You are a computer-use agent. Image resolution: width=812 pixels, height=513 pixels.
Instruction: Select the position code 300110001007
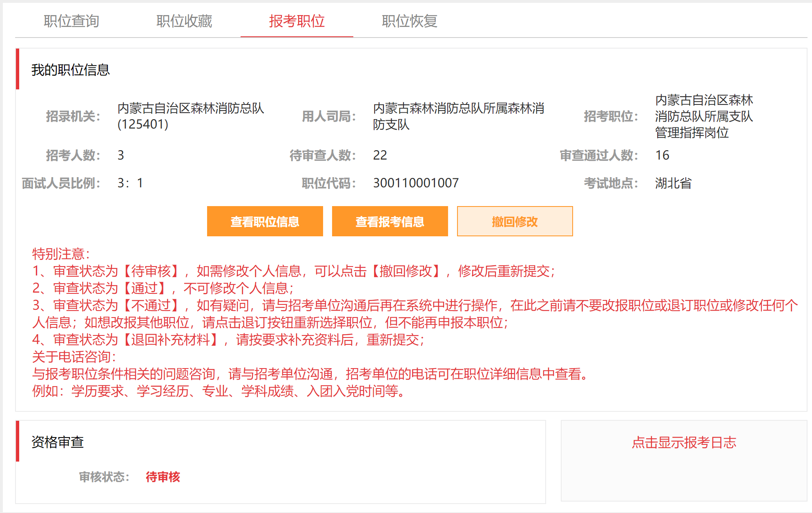(x=416, y=183)
